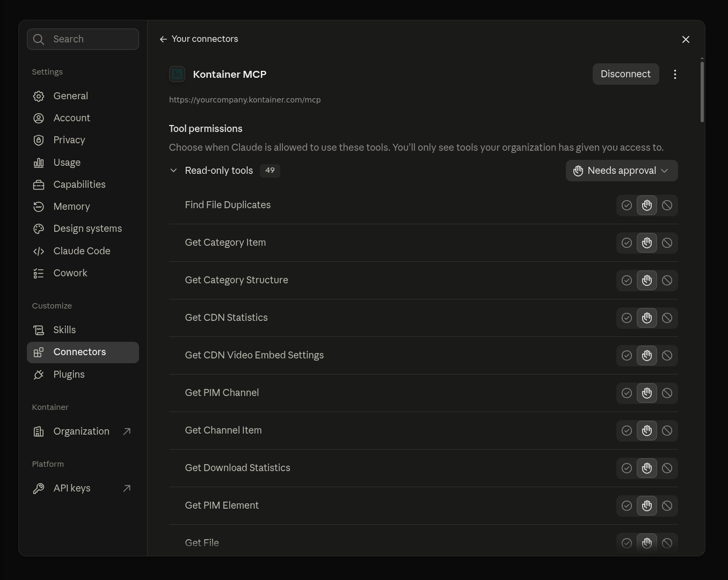Block the Get CDN Video Embed Settings tool

667,356
